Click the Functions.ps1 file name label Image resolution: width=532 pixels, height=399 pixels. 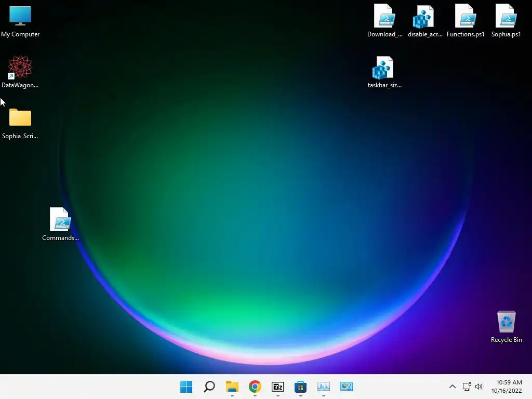point(465,34)
